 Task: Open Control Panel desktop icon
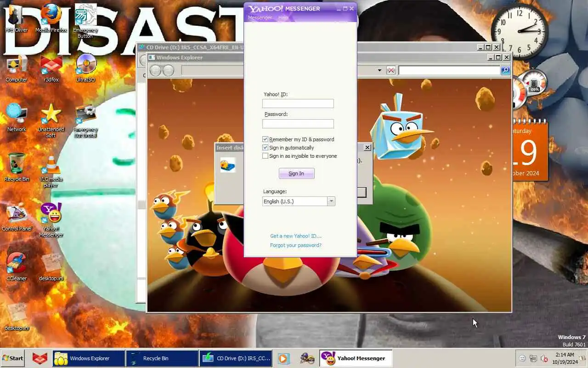(17, 217)
